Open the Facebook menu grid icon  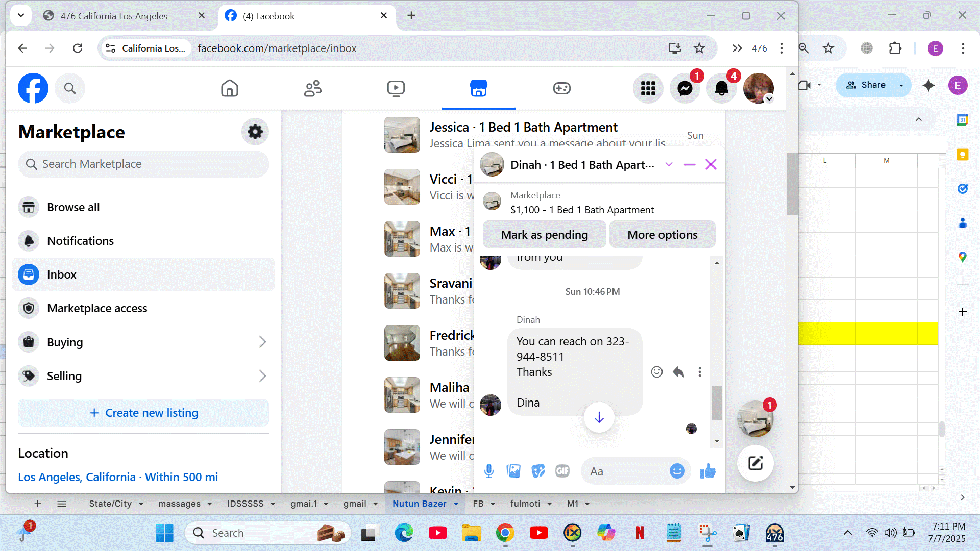coord(648,88)
